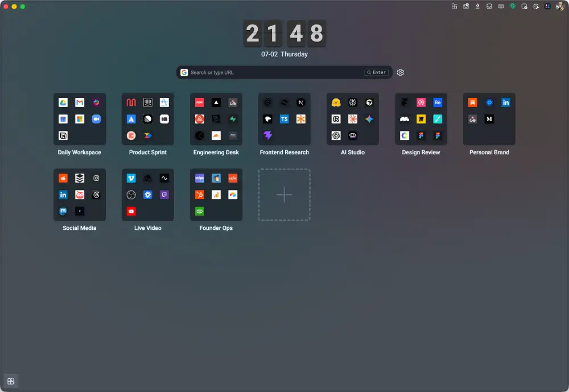
Task: Open Google Drive in Daily Workspace
Action: point(63,102)
